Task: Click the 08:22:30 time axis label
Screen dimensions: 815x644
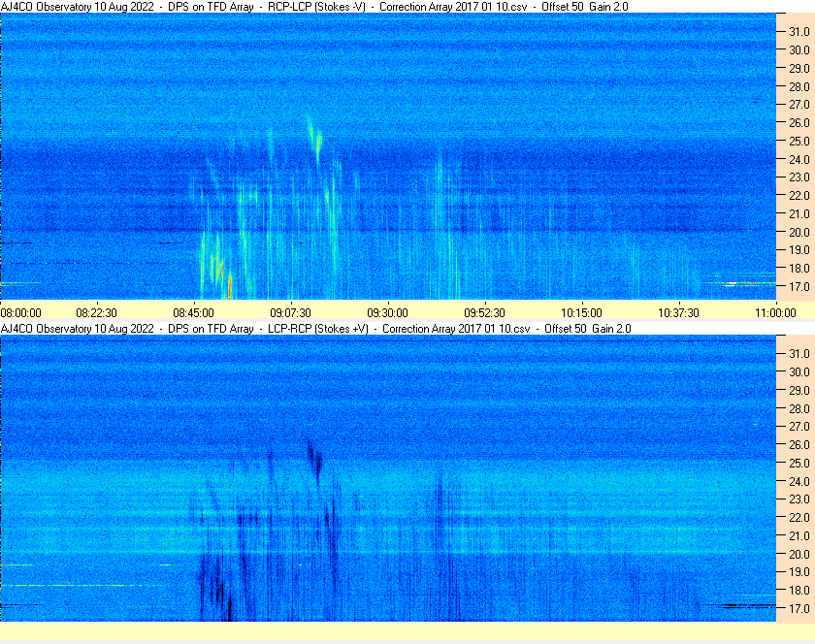Action: coord(97,313)
